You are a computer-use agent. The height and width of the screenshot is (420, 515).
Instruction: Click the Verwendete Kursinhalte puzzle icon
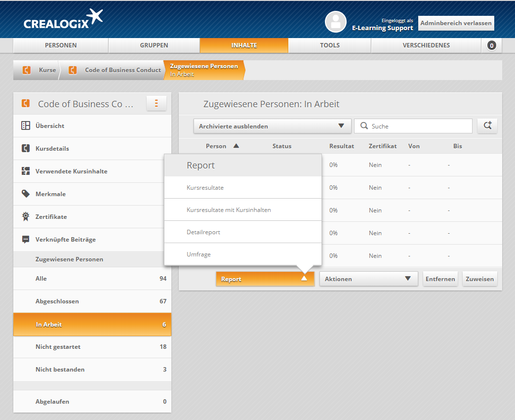(x=26, y=171)
